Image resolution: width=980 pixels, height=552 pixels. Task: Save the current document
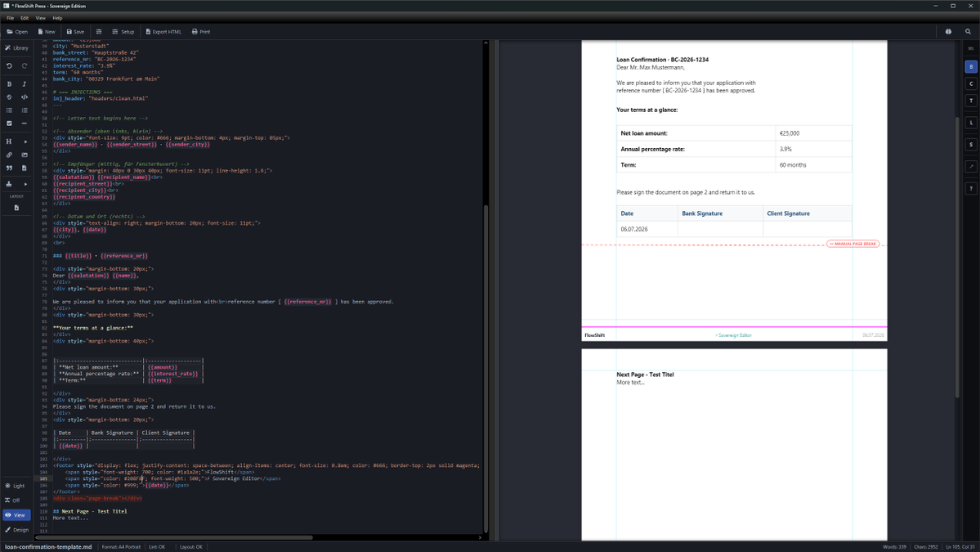(x=76, y=32)
